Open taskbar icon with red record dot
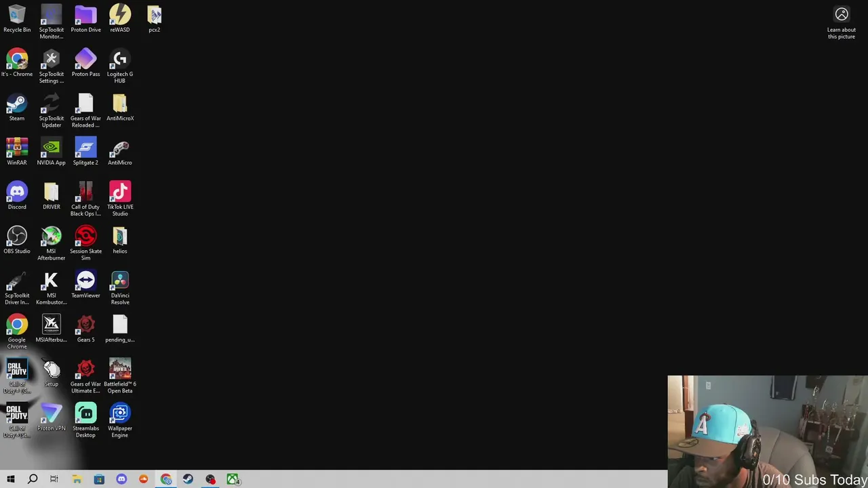The image size is (868, 488). pos(210,479)
